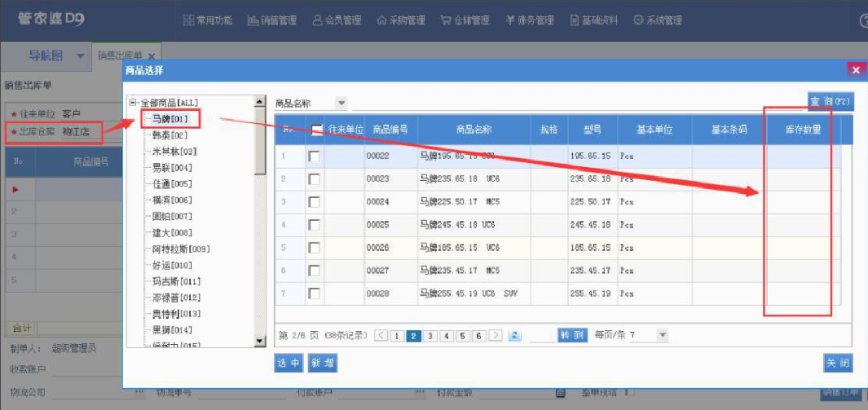Click the calculator icon beside 付款金额

[x=560, y=393]
